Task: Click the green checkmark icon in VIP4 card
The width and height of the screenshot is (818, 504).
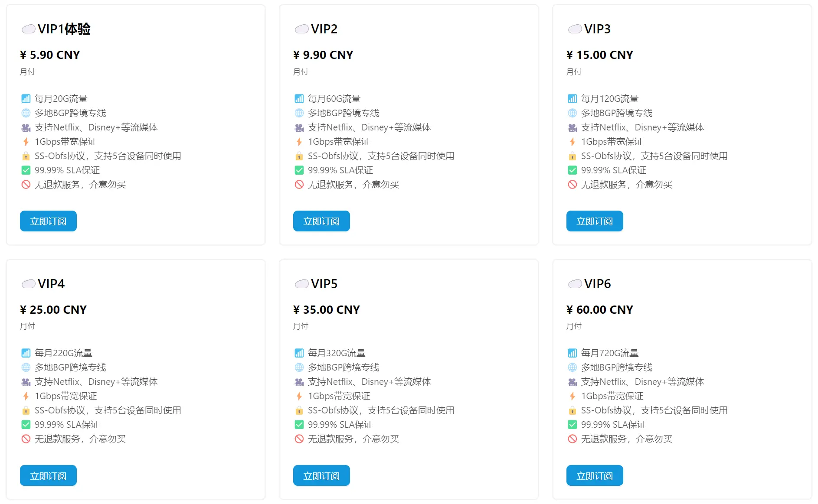Action: coord(26,425)
